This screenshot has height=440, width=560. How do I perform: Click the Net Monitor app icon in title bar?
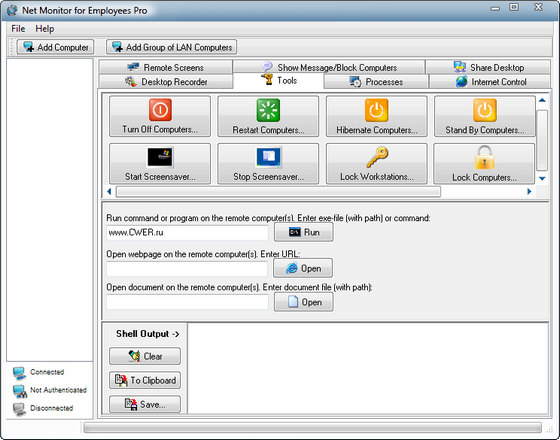point(11,10)
